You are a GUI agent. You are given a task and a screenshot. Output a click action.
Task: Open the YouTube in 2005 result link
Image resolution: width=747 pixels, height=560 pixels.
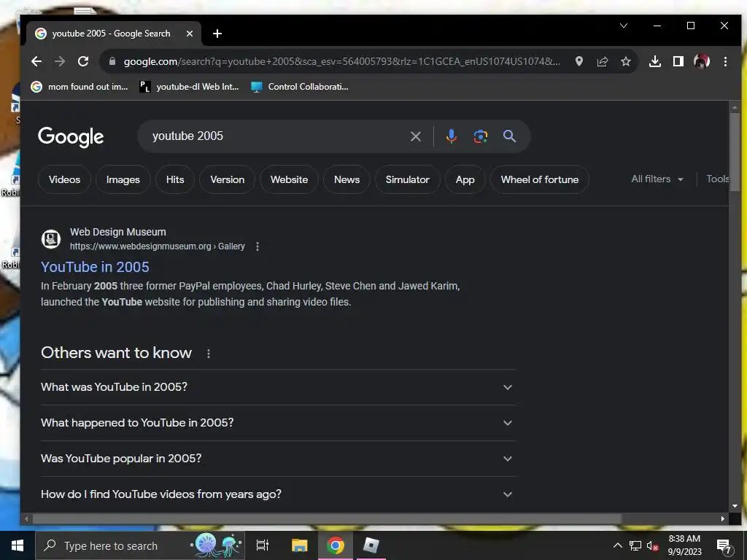click(95, 267)
